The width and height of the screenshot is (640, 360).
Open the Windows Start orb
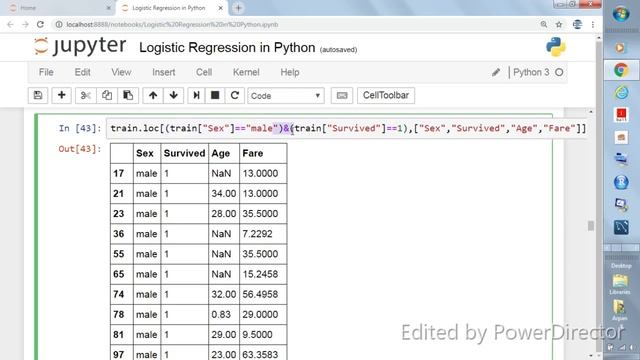(x=621, y=13)
